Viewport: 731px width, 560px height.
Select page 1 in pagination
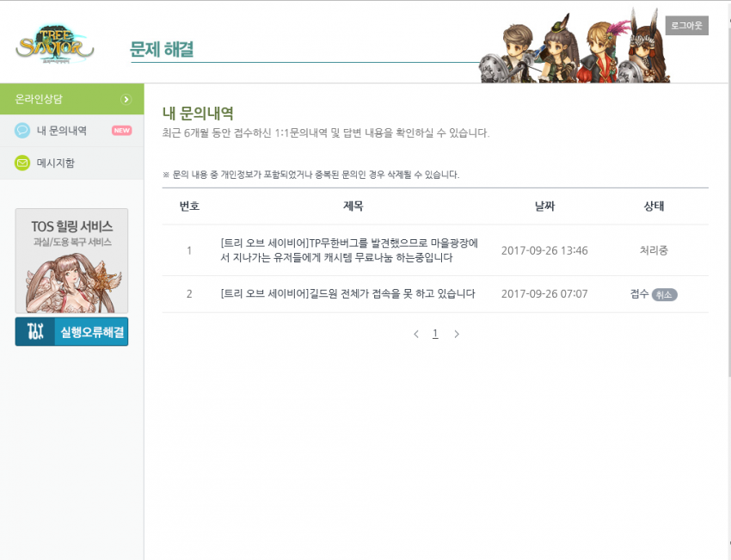(435, 334)
